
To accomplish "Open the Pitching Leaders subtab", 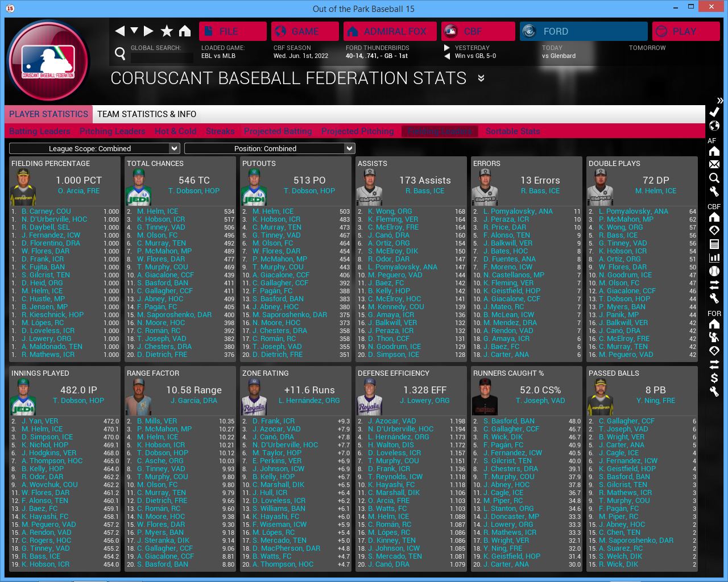I will (x=112, y=131).
